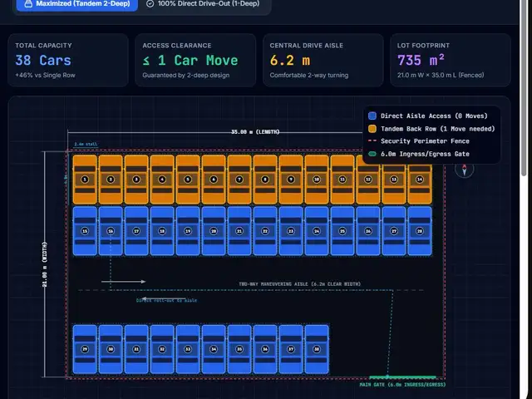Image resolution: width=532 pixels, height=399 pixels.
Task: Click 'Comfortable 2-way turning' text
Action: (x=309, y=76)
